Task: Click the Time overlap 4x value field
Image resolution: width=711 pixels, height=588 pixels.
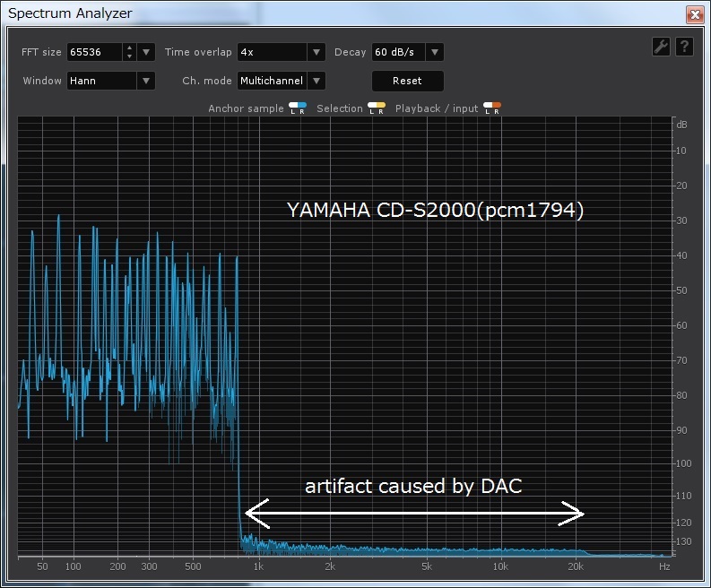Action: (x=273, y=52)
